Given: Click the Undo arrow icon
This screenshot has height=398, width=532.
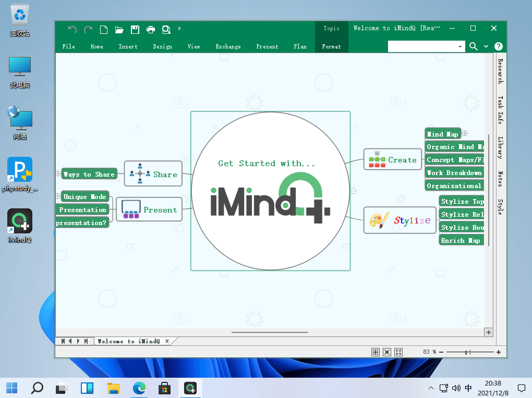Looking at the screenshot, I should coord(72,30).
